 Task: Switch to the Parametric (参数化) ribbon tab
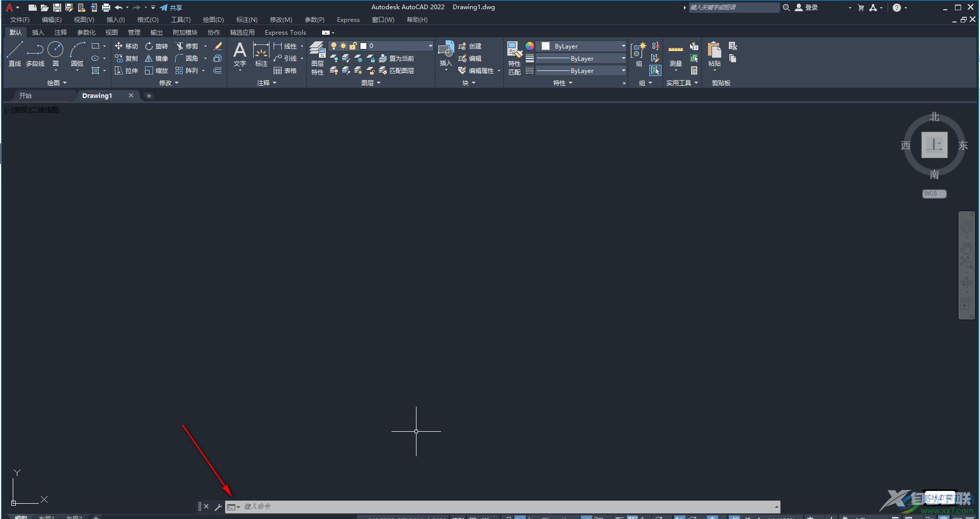pyautogui.click(x=86, y=32)
